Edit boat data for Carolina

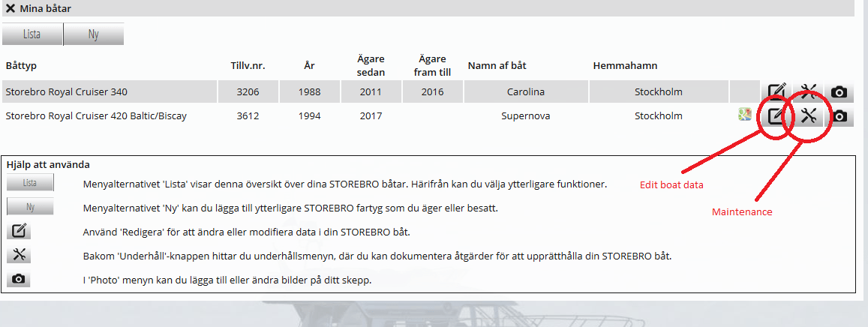pyautogui.click(x=776, y=91)
